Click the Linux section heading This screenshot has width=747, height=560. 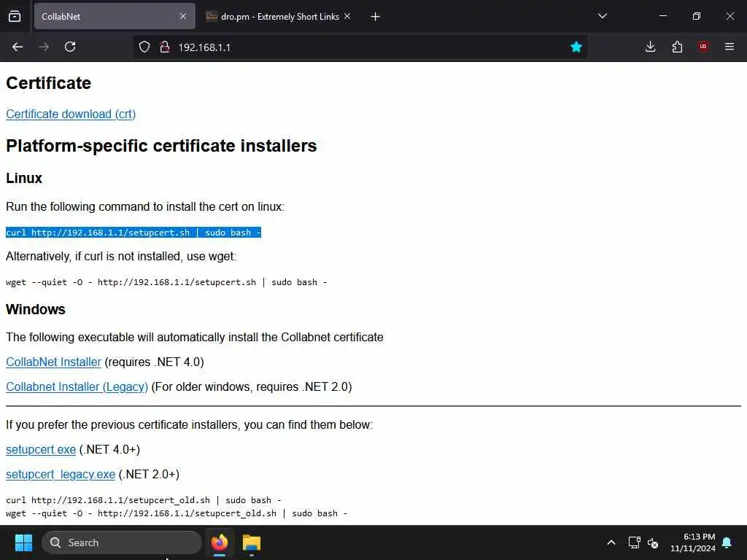pyautogui.click(x=24, y=178)
